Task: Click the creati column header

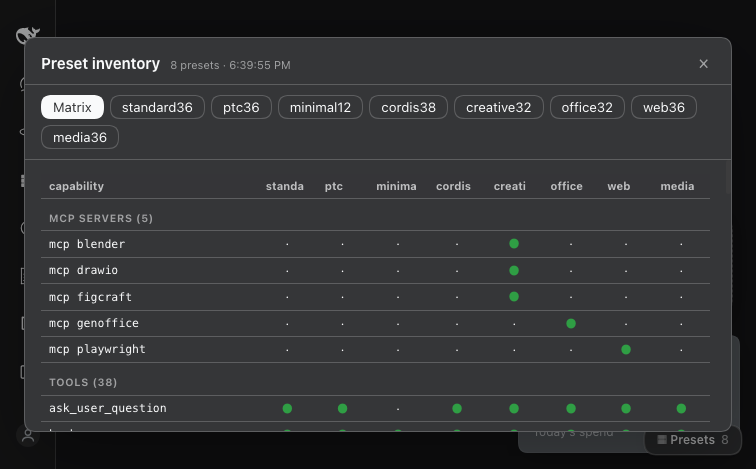Action: [510, 186]
